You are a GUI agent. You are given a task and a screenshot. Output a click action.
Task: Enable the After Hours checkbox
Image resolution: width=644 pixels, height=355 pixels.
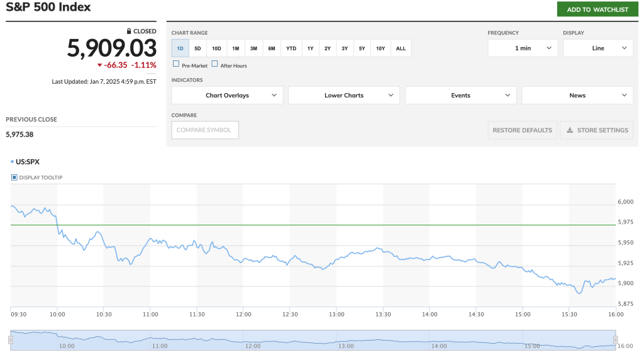pos(214,64)
